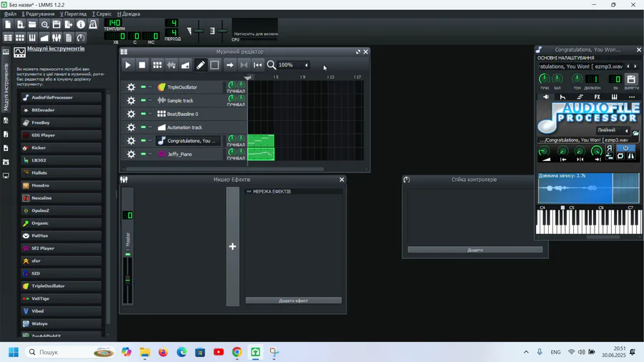Add a beat/bassline track in the editor
Image resolution: width=644 pixels, height=362 pixels.
click(157, 65)
